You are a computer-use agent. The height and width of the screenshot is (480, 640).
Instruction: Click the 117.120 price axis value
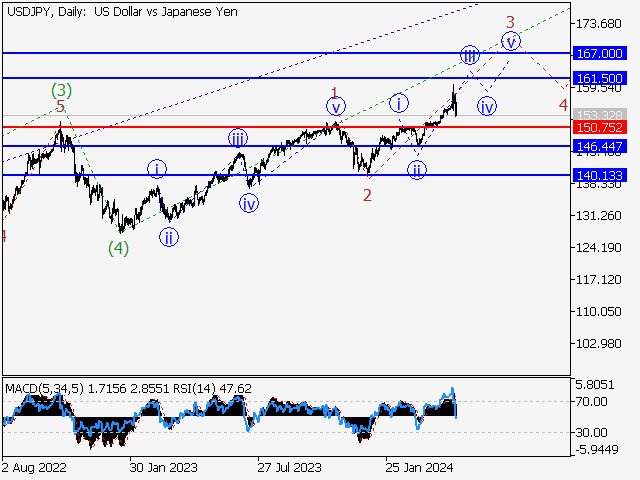click(598, 280)
